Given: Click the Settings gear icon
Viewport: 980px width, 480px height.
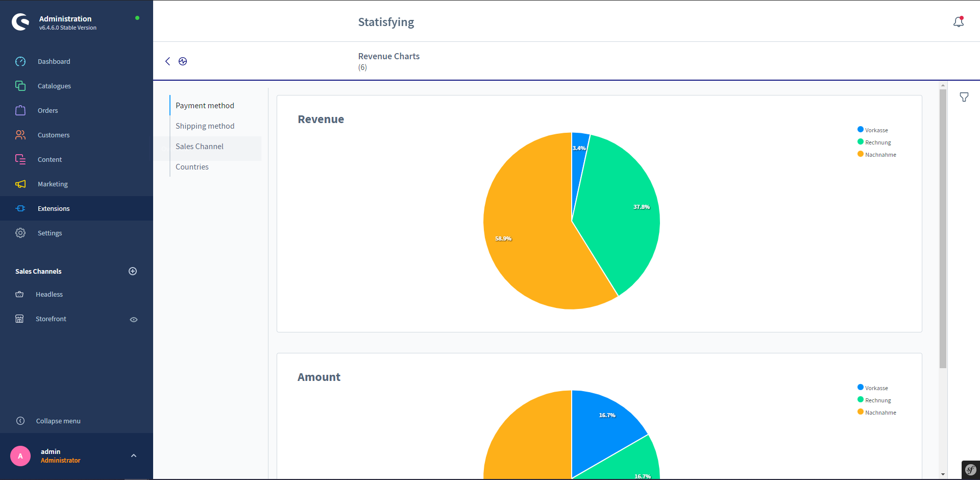Looking at the screenshot, I should (x=20, y=233).
